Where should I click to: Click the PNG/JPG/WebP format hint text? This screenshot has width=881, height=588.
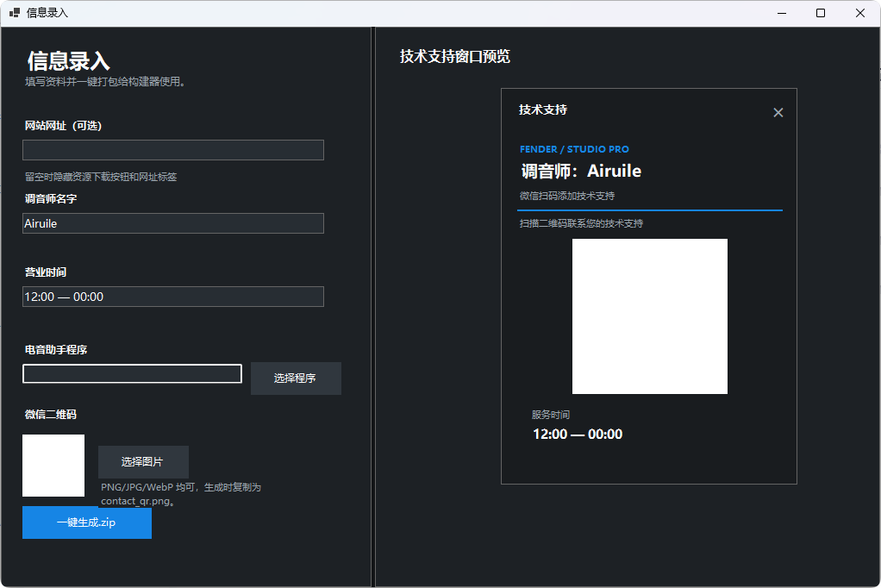(x=181, y=493)
